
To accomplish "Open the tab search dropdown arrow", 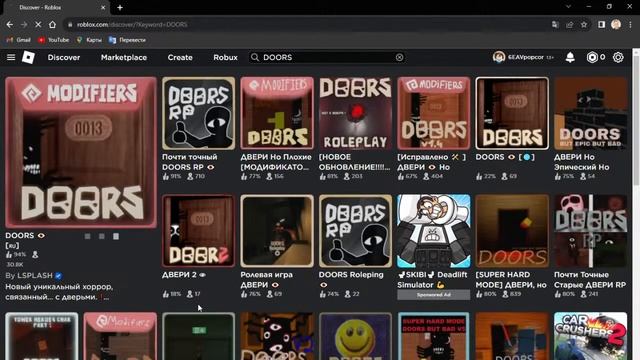I will click(x=568, y=7).
